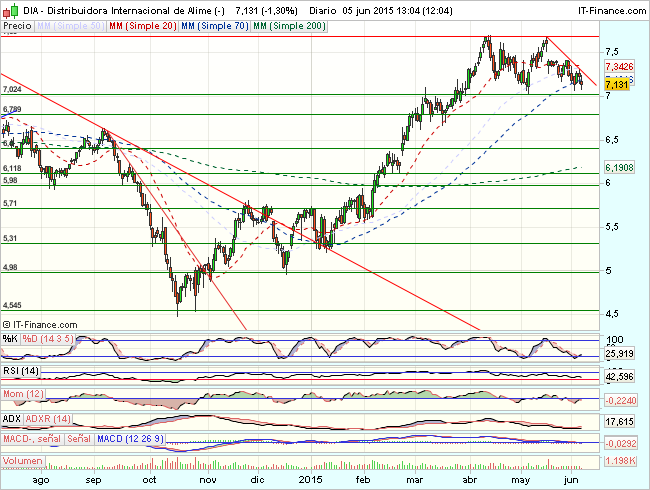Select the ADXR (14) indicator label
Image resolution: width=650 pixels, height=490 pixels.
(47, 418)
